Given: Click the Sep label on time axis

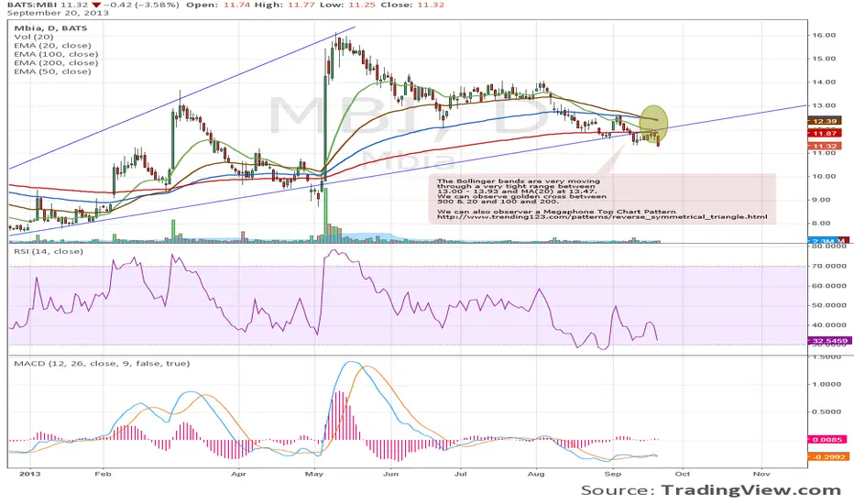Looking at the screenshot, I should [613, 474].
